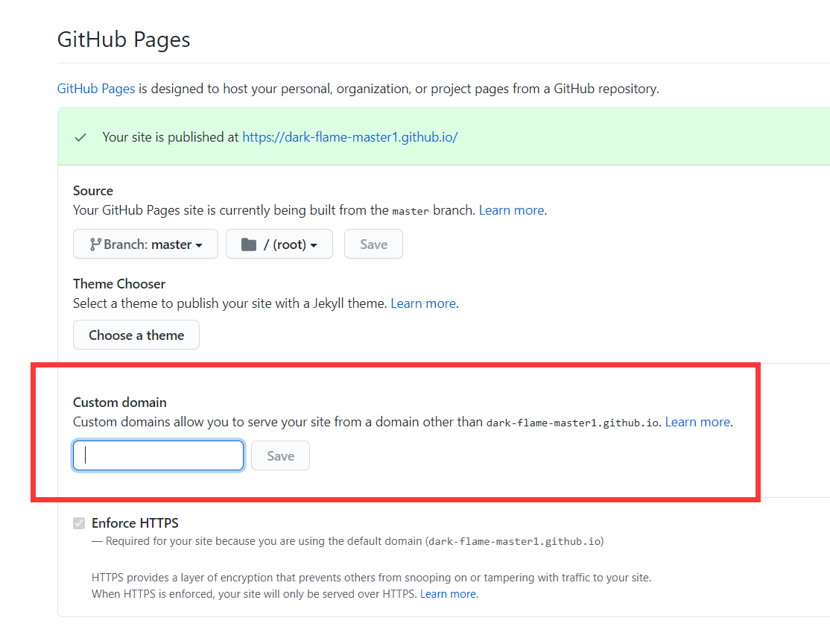
Task: Expand the / (root) folder dropdown
Action: pos(279,244)
